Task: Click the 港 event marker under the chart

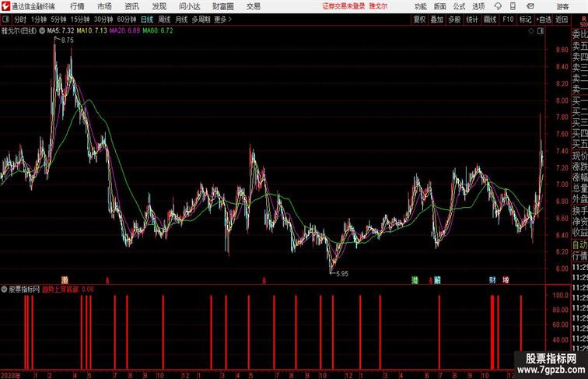Action: (x=415, y=280)
